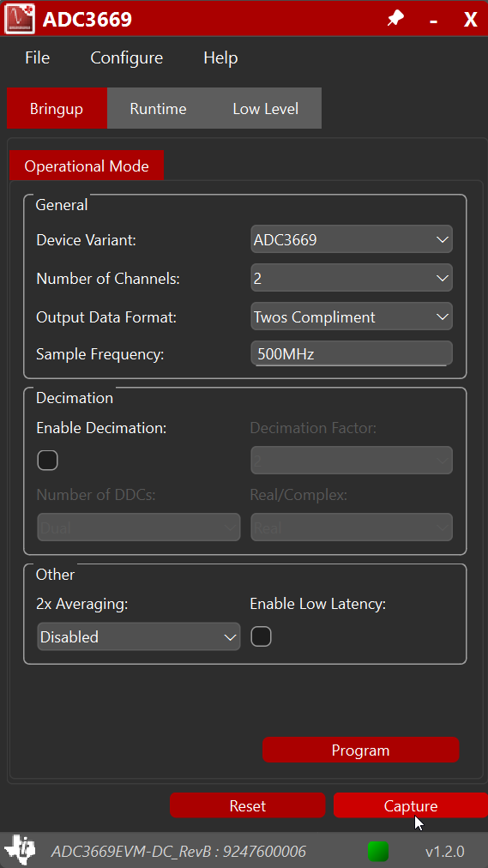Click the Sample Frequency input field
The height and width of the screenshot is (868, 488).
pos(352,353)
